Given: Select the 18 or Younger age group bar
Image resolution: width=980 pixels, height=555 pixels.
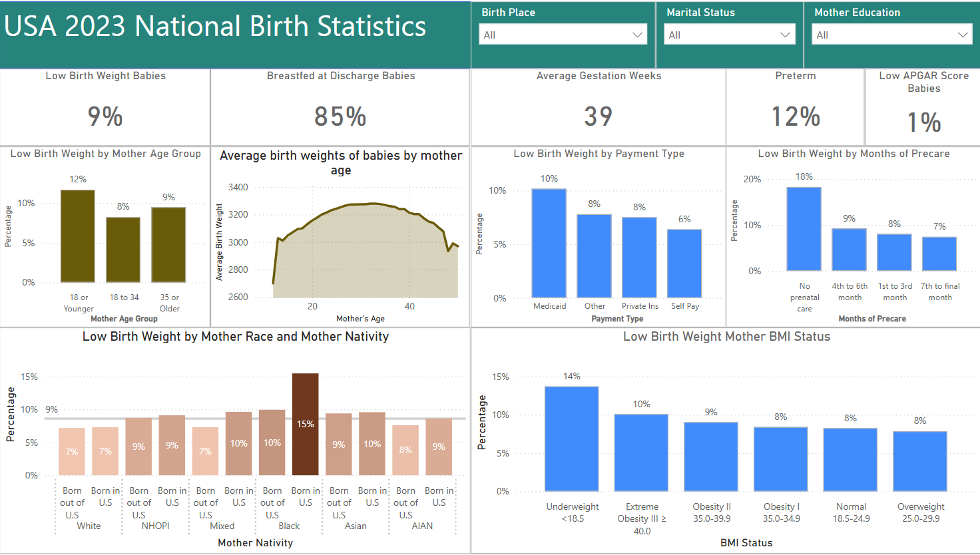Looking at the screenshot, I should [78, 236].
